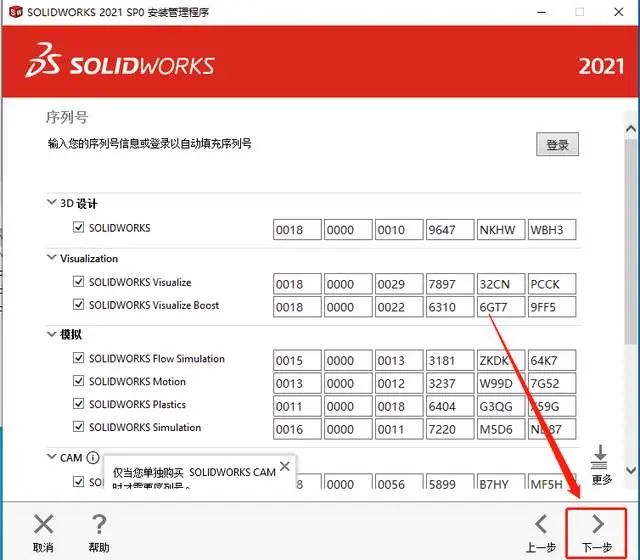Click the SOLIDWORKS title bar logo icon
The width and height of the screenshot is (640, 560).
click(16, 12)
